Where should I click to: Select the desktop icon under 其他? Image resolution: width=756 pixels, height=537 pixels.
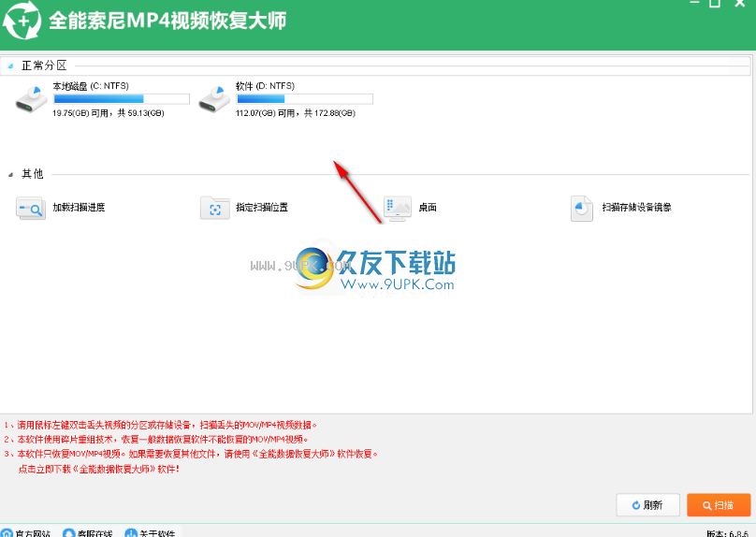tap(398, 209)
